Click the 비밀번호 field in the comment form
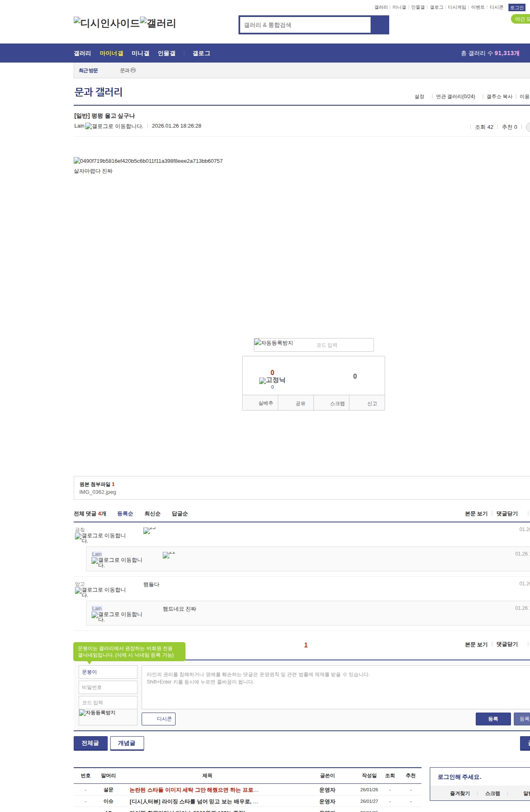The width and height of the screenshot is (530, 812). click(x=108, y=687)
